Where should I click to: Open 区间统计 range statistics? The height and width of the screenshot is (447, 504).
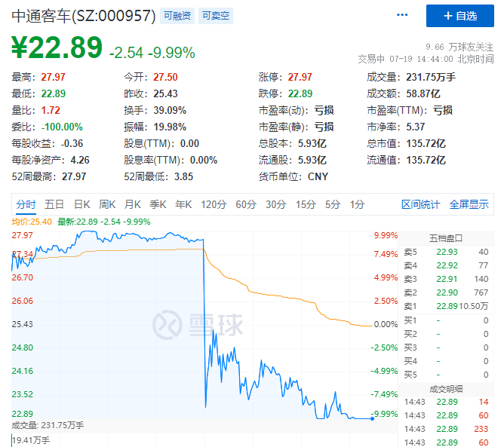coord(420,204)
